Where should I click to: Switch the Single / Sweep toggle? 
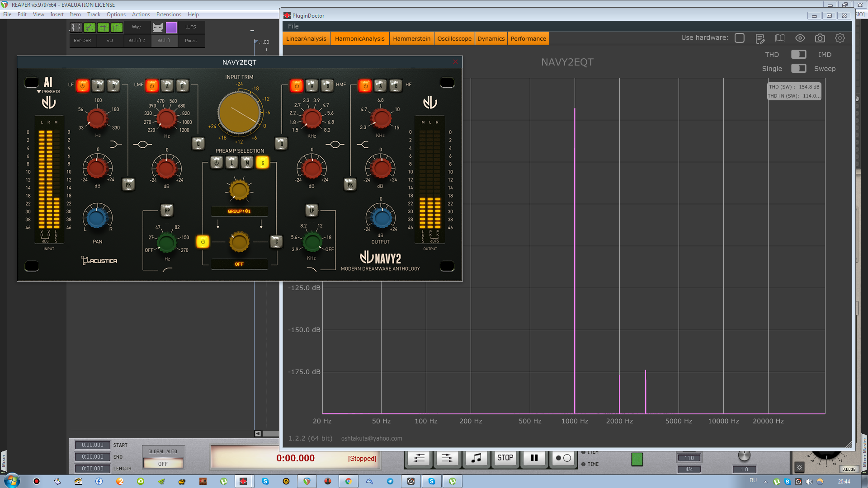click(x=798, y=68)
